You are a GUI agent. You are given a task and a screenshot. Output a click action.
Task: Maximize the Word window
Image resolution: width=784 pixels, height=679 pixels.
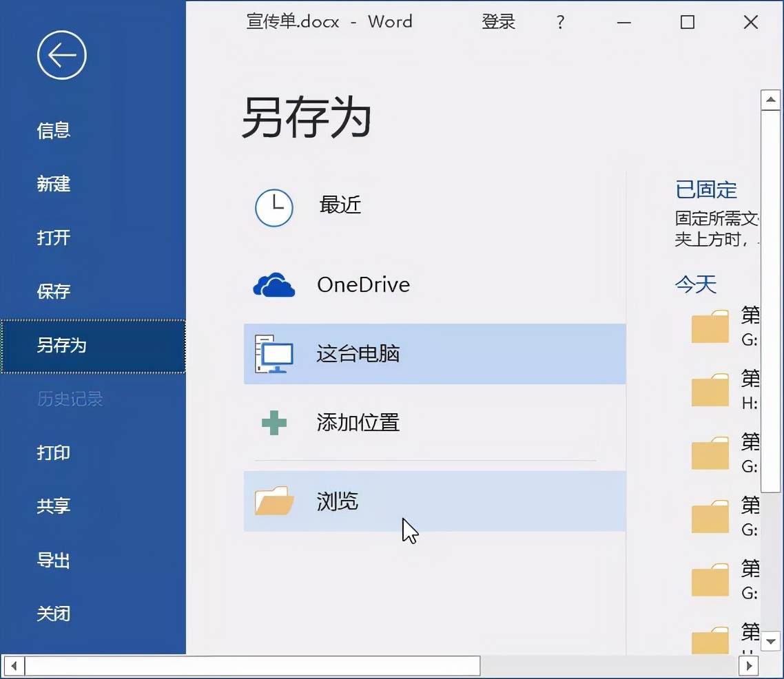click(688, 22)
